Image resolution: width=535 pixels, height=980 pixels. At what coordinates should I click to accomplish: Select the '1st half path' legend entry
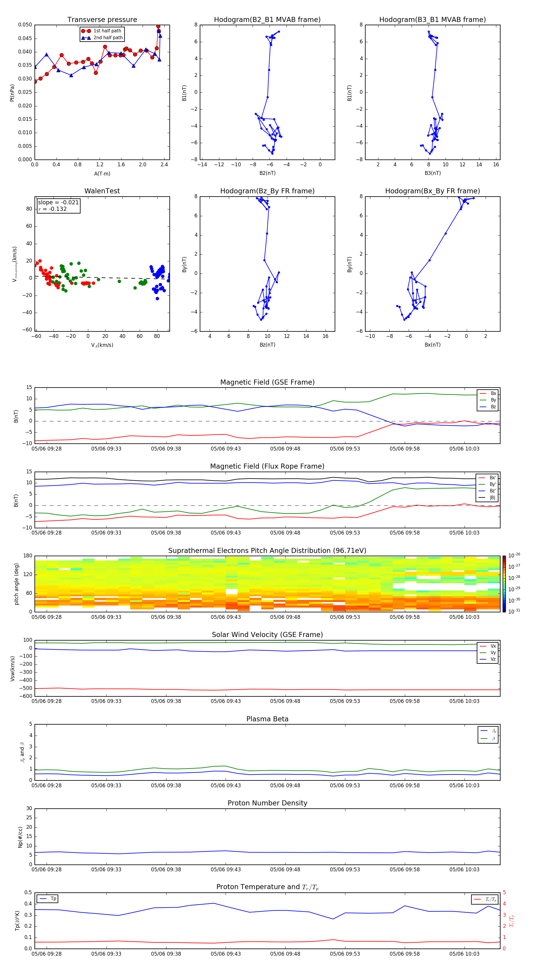[x=101, y=31]
